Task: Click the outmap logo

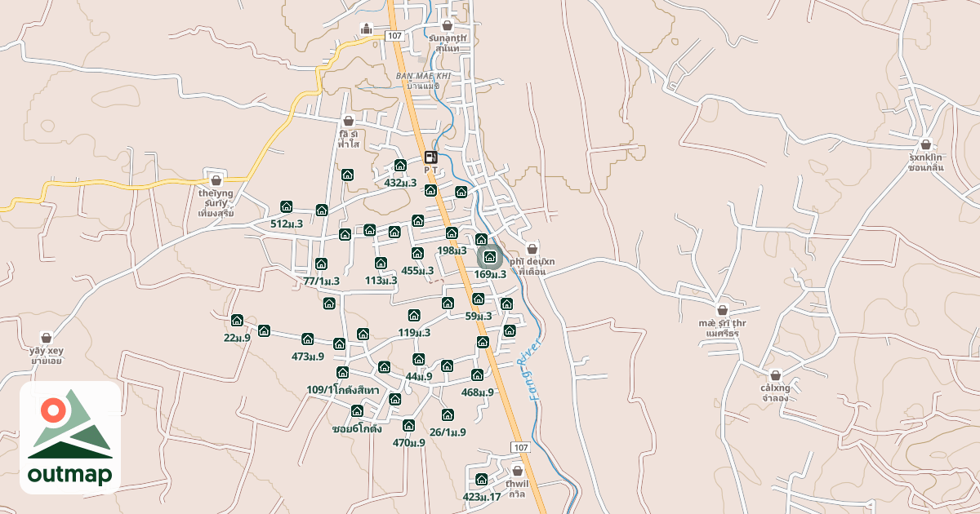Action: click(x=70, y=437)
